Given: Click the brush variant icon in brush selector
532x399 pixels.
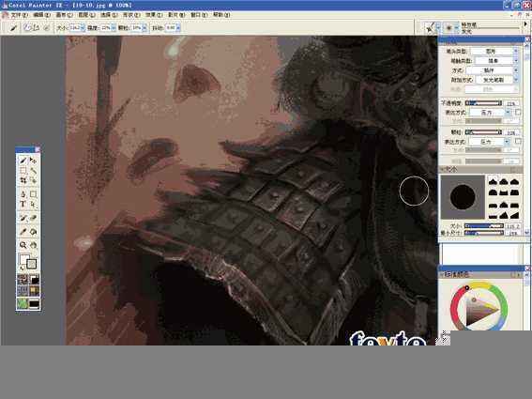Looking at the screenshot, I should pos(448,28).
